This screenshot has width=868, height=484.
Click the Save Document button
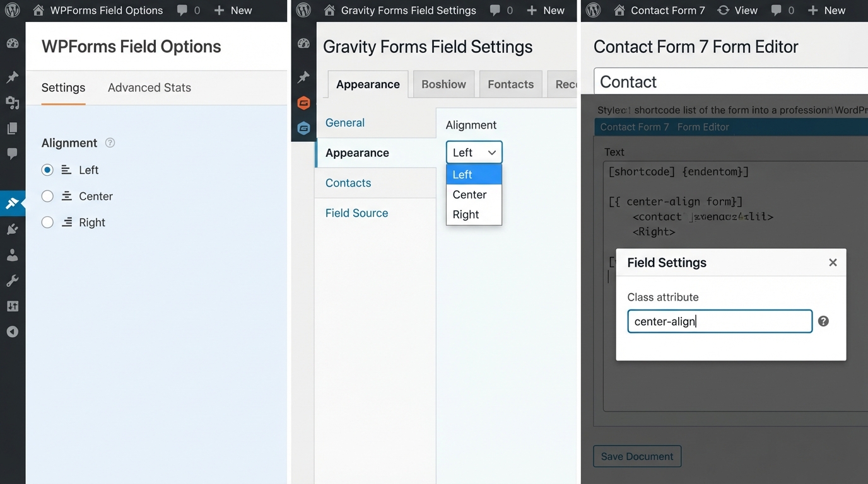click(637, 456)
